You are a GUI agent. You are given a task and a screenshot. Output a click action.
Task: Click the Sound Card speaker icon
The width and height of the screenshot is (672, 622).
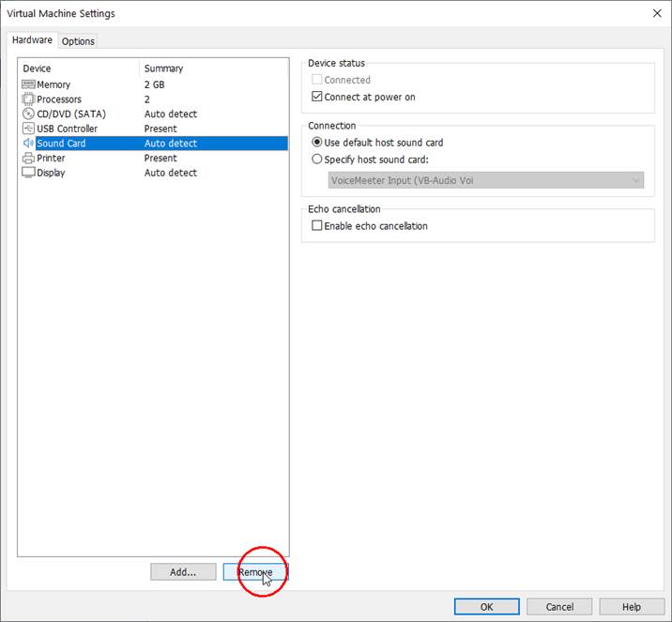click(x=28, y=144)
